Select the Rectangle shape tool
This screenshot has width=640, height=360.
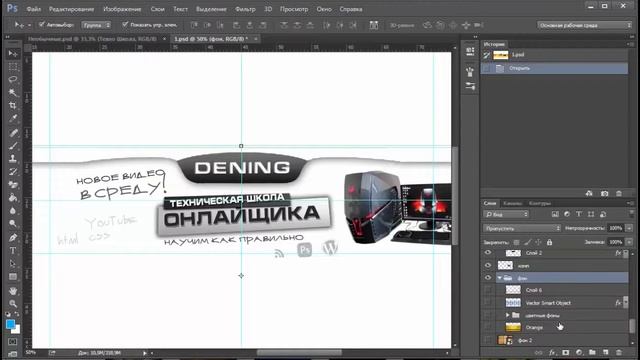[13, 277]
